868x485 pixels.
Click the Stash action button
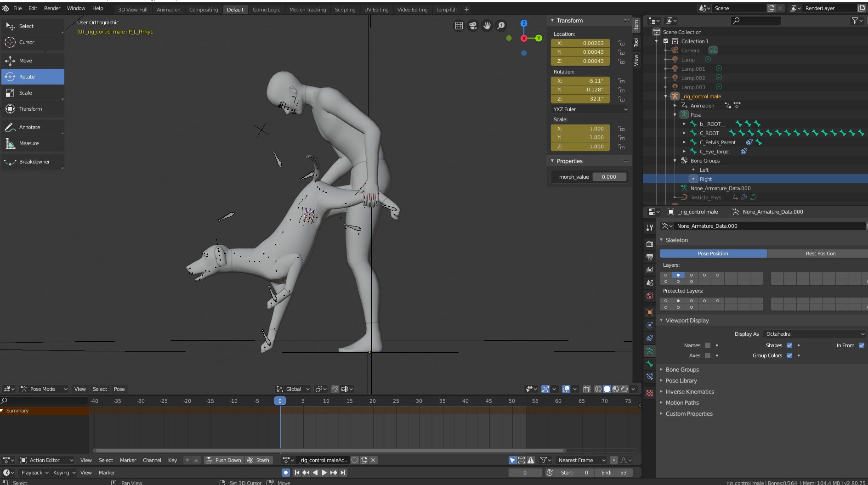tap(258, 460)
